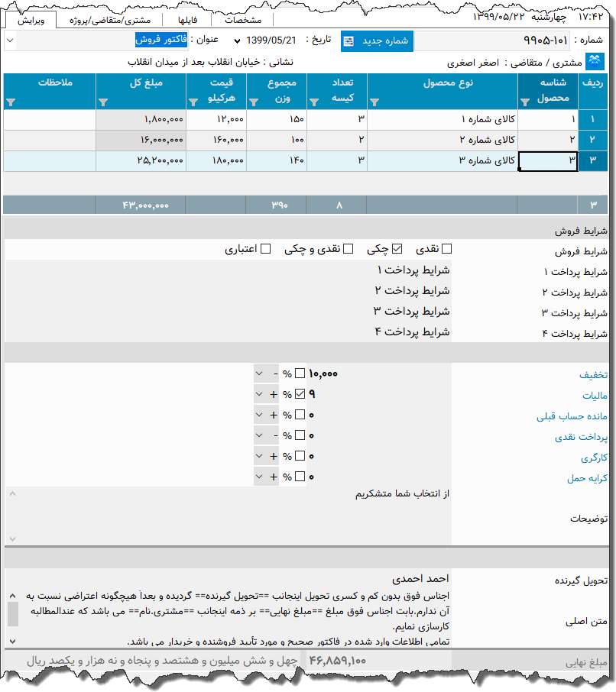The width and height of the screenshot is (616, 692).
Task: Expand the percent dropdown beside تخفیف
Action: click(x=259, y=373)
